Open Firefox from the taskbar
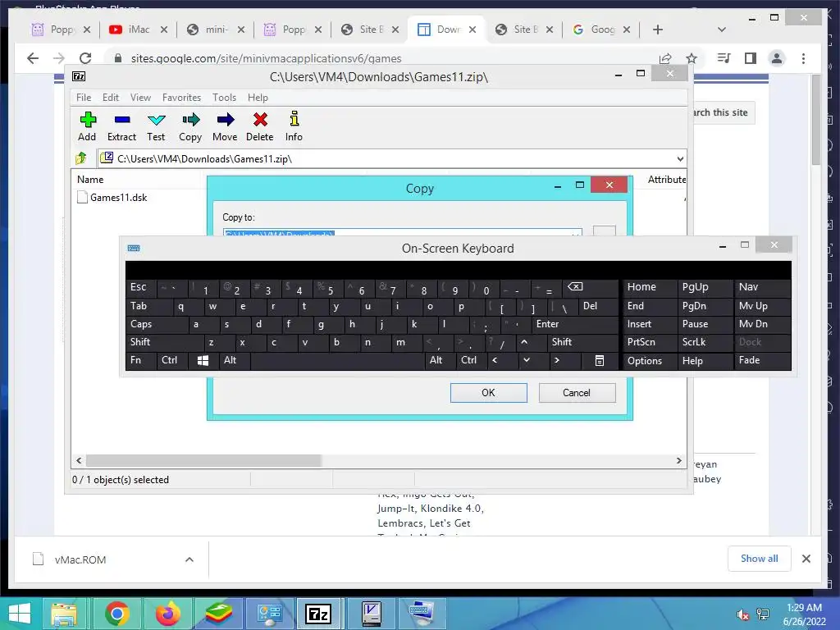This screenshot has width=840, height=630. (167, 614)
